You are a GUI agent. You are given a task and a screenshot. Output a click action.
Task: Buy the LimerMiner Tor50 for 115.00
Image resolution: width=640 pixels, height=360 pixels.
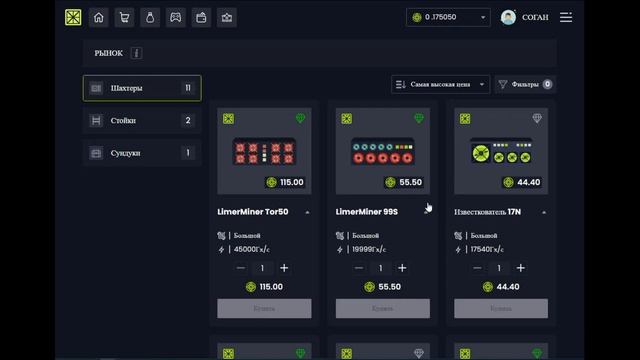264,309
